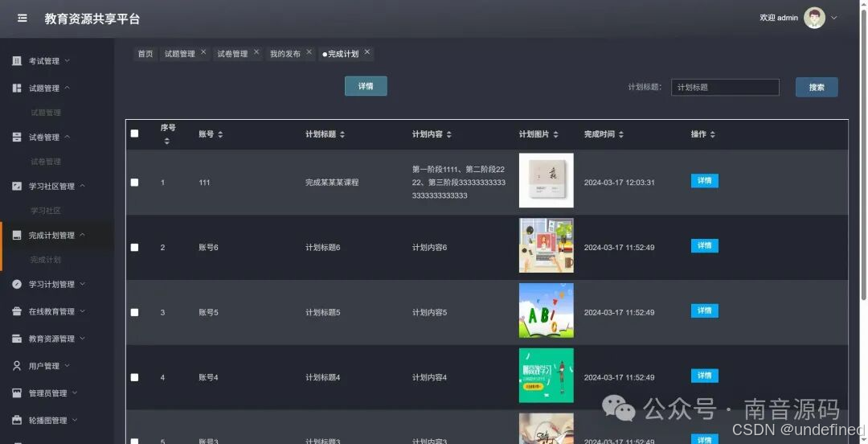This screenshot has width=868, height=444.
Task: Click the 在线教育管理 sidebar icon
Action: 17,311
